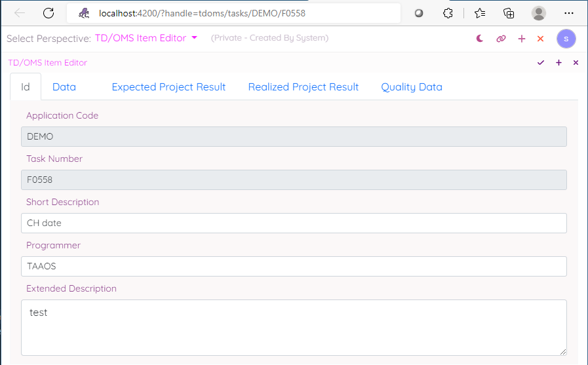Viewport: 588px width, 365px height.
Task: Reload the page in the browser
Action: coord(49,13)
